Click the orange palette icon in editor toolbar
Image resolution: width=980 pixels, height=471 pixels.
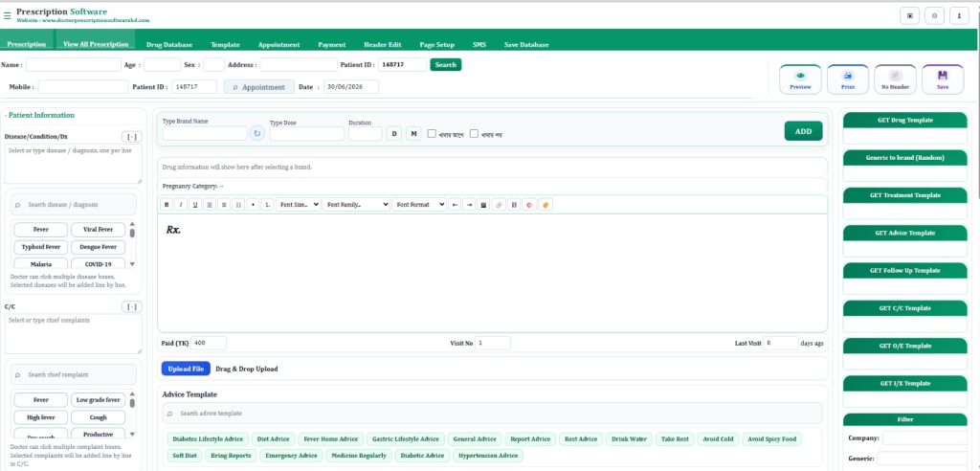click(x=545, y=205)
